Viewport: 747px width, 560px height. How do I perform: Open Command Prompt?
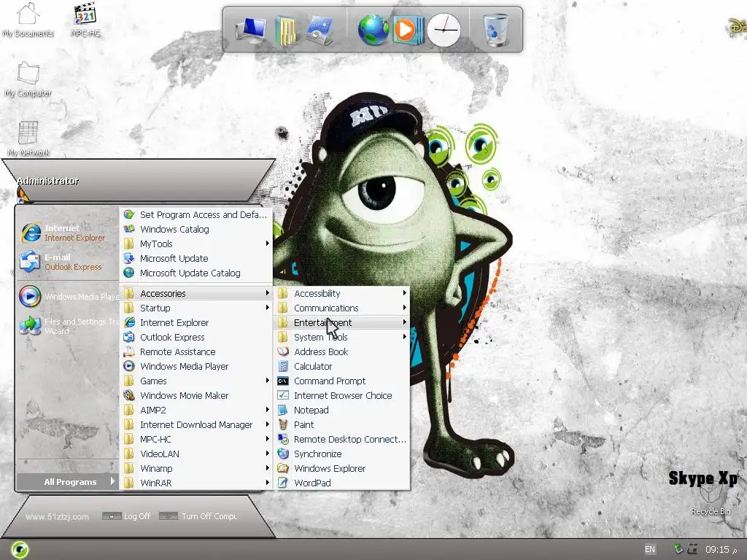tap(342, 381)
